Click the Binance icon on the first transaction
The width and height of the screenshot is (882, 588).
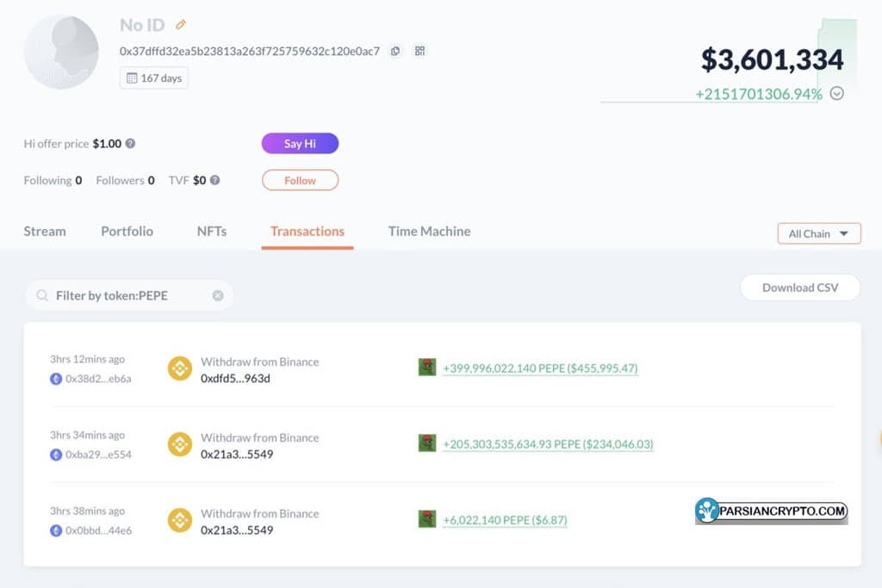point(178,367)
